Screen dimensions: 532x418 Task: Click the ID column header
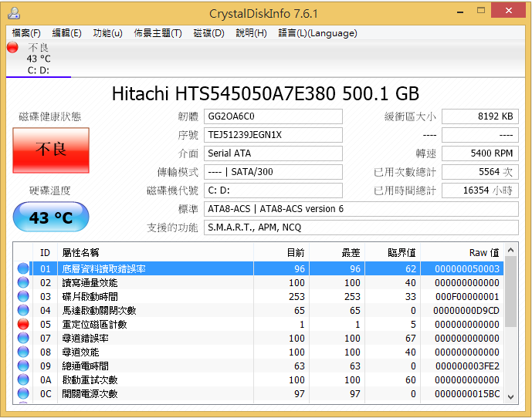45,252
